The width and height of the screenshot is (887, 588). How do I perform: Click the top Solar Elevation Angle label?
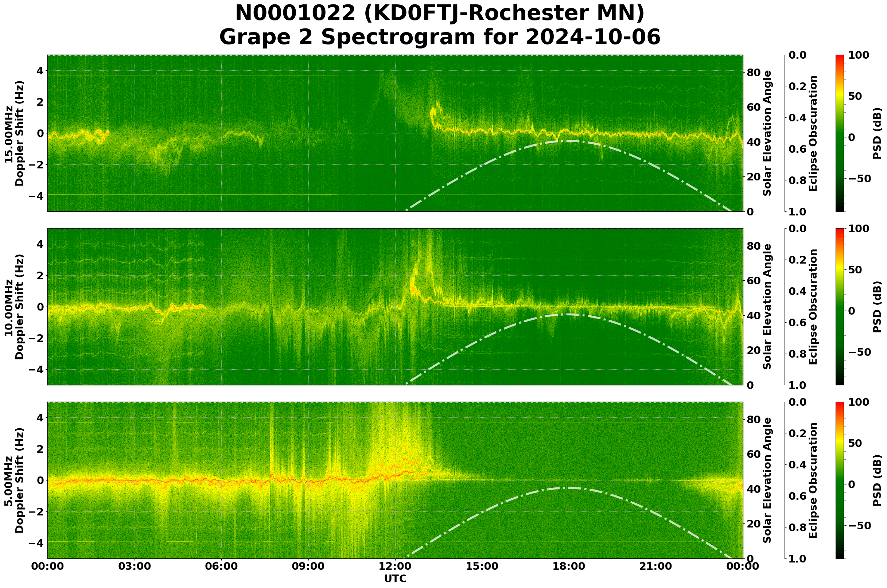(768, 133)
